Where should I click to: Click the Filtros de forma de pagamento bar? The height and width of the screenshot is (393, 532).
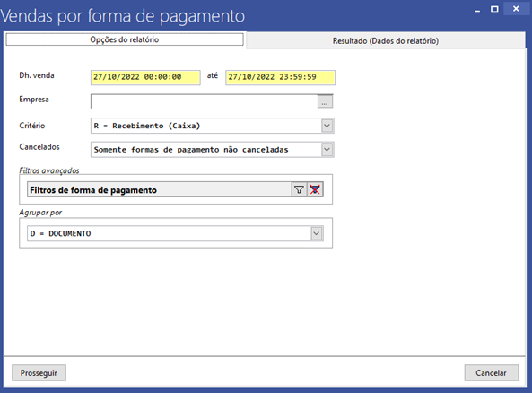tap(159, 189)
